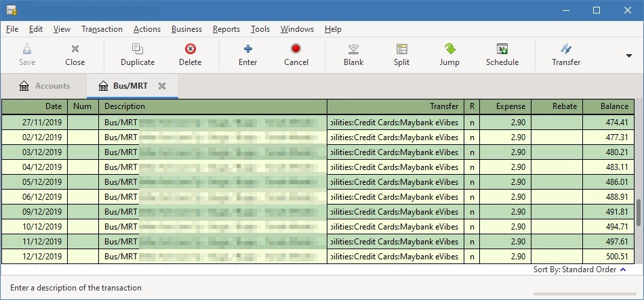Click balance value 480.21
The width and height of the screenshot is (644, 300).
617,152
